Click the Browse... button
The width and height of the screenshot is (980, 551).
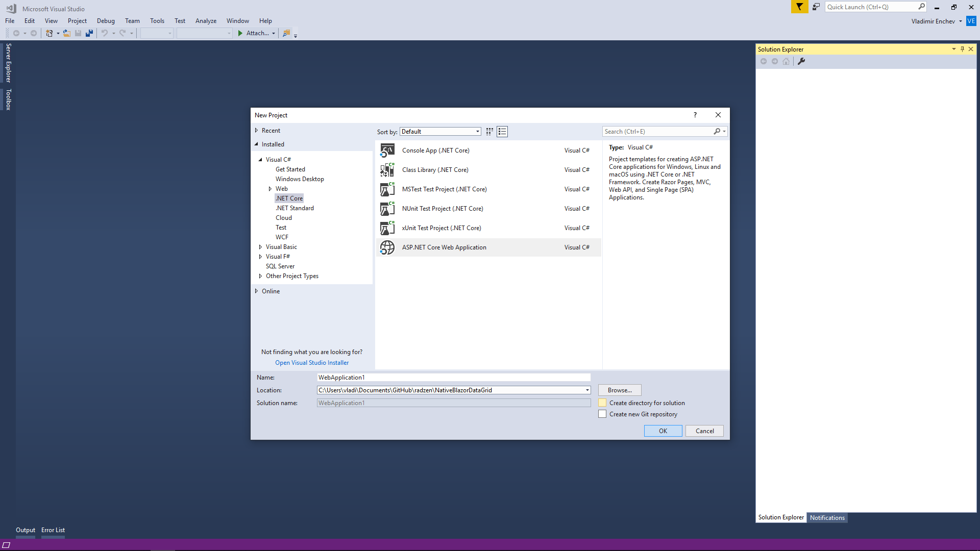tap(620, 390)
